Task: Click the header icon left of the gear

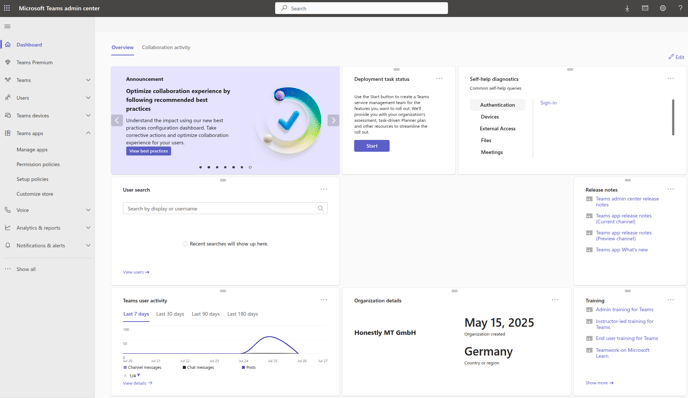Action: [x=645, y=8]
